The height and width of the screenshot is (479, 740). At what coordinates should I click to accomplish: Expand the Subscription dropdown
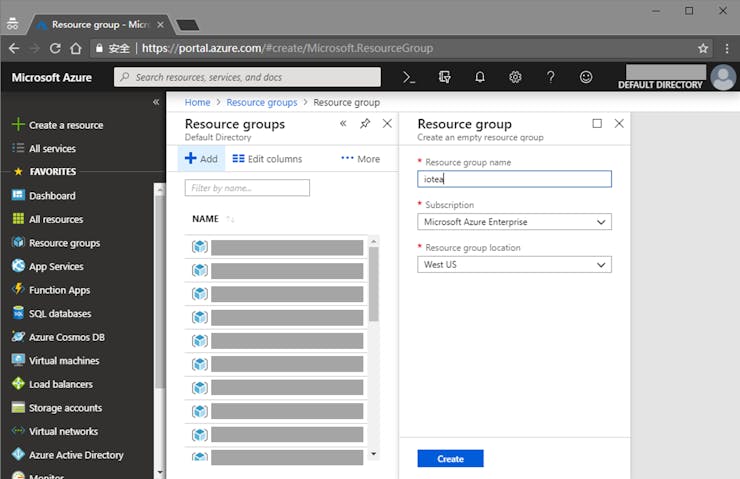[x=514, y=222]
